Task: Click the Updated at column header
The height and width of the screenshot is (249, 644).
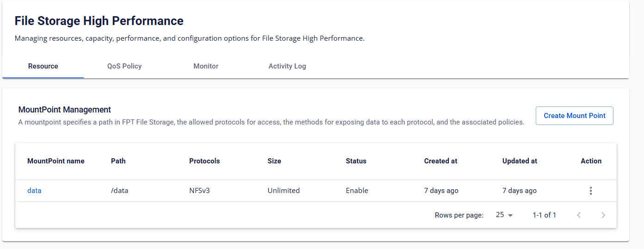Action: [520, 161]
